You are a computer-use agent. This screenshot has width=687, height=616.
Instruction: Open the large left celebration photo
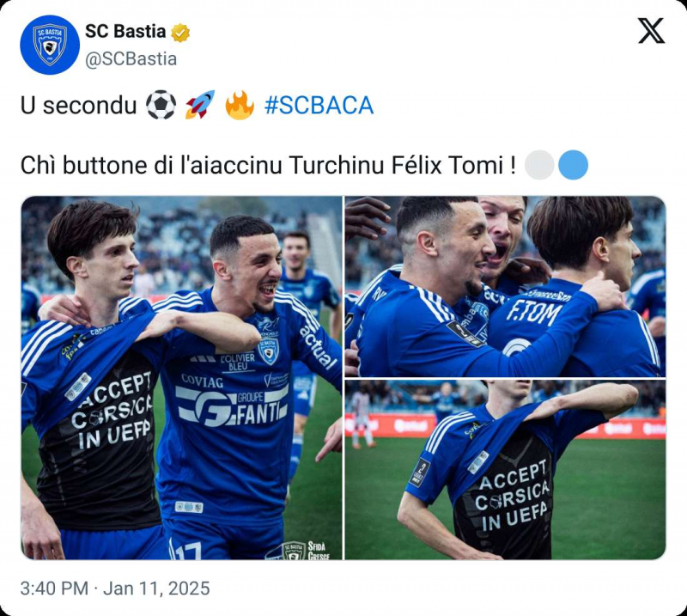pos(181,378)
